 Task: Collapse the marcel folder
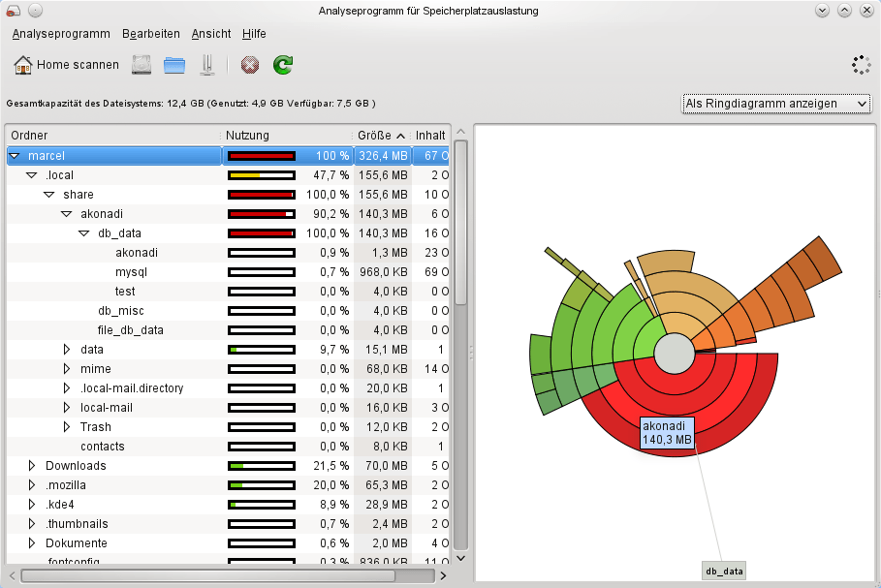pos(16,156)
